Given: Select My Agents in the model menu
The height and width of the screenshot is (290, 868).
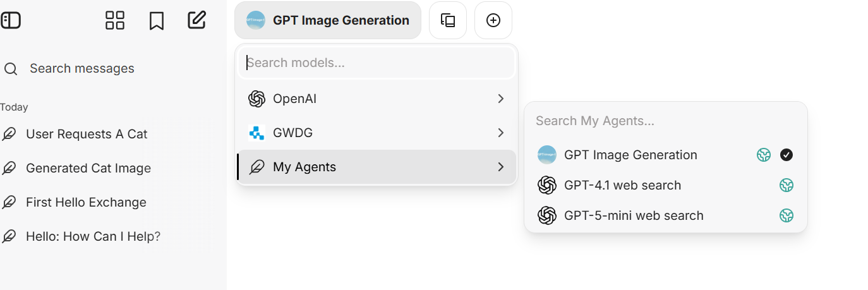Looking at the screenshot, I should [377, 167].
